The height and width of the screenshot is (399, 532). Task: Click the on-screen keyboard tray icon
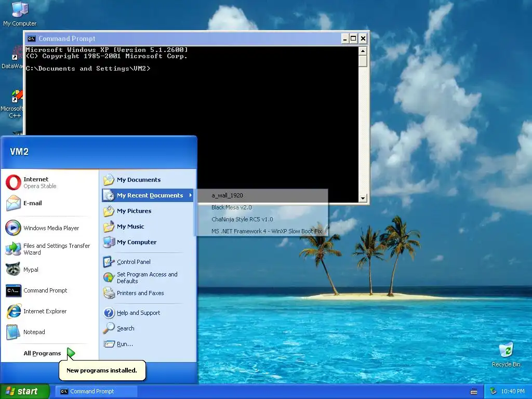[x=474, y=392]
